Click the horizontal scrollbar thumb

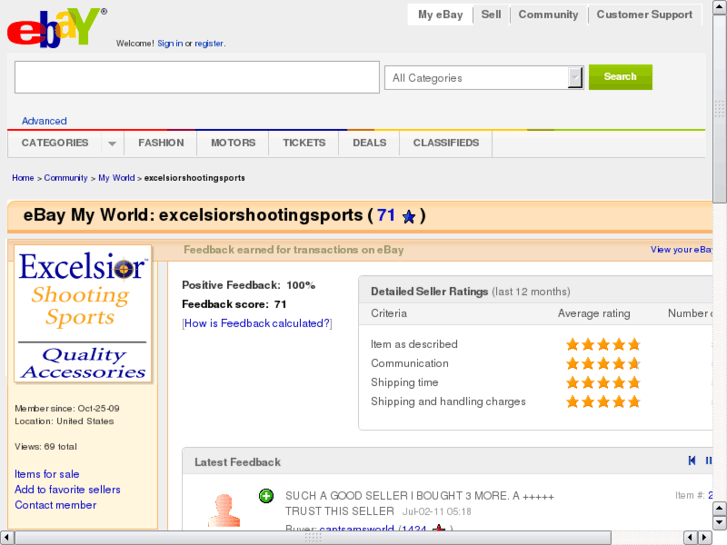tap(313, 538)
